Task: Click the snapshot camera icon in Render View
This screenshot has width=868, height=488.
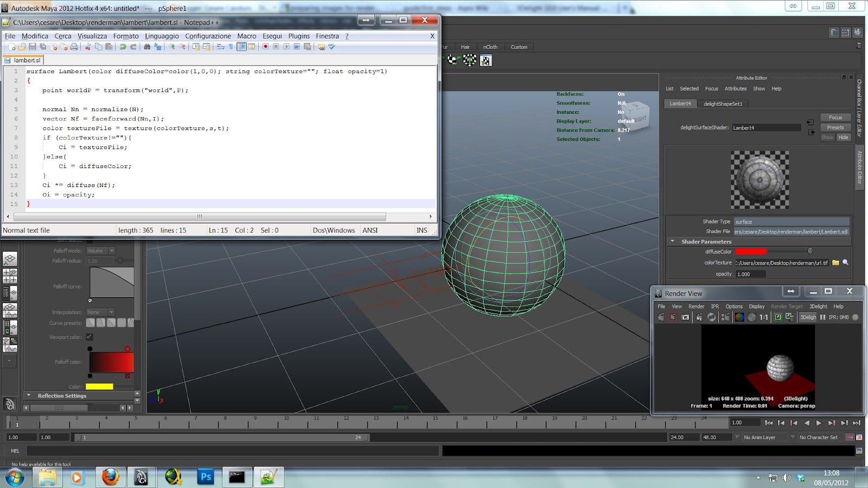Action: tap(685, 318)
